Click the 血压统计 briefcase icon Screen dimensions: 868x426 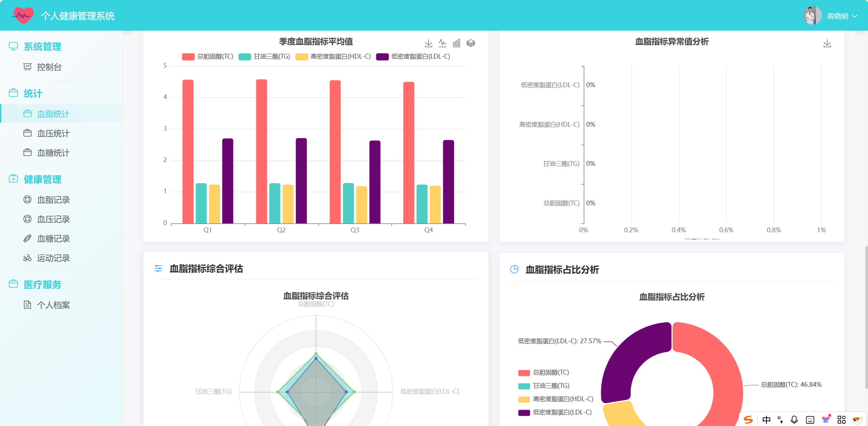click(27, 133)
